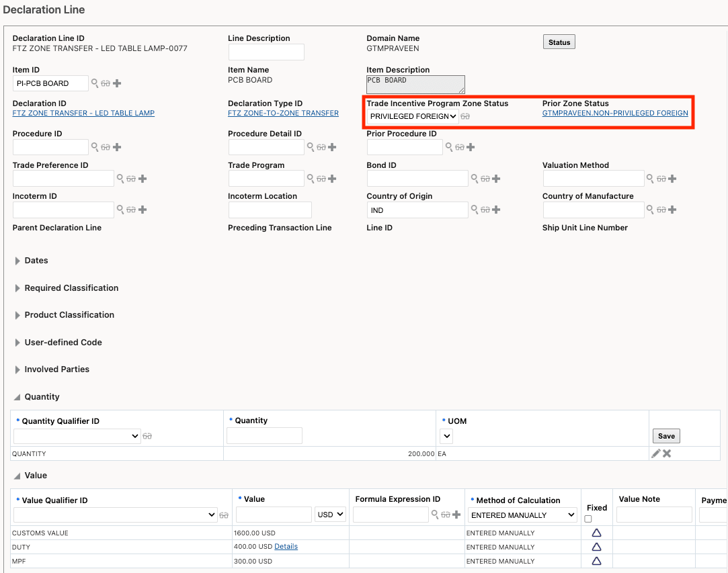Click the plus icon beside Item ID
The height and width of the screenshot is (573, 728).
117,83
